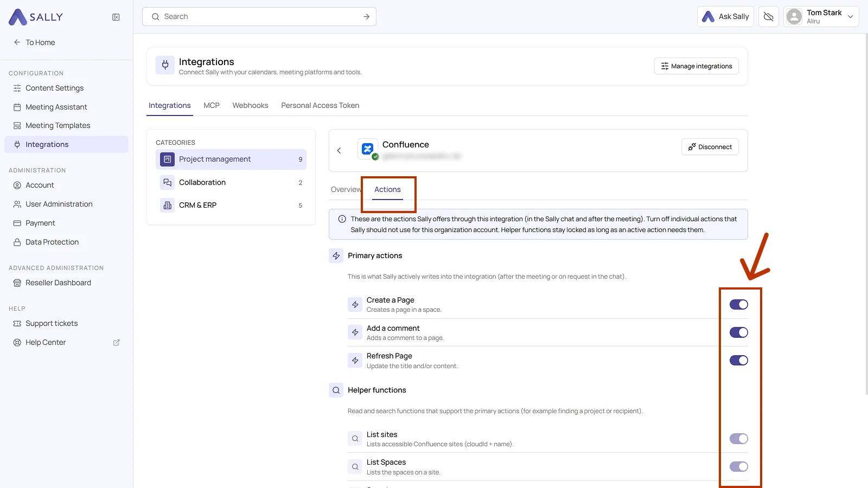Go back To Home
The image size is (868, 488).
pyautogui.click(x=35, y=43)
